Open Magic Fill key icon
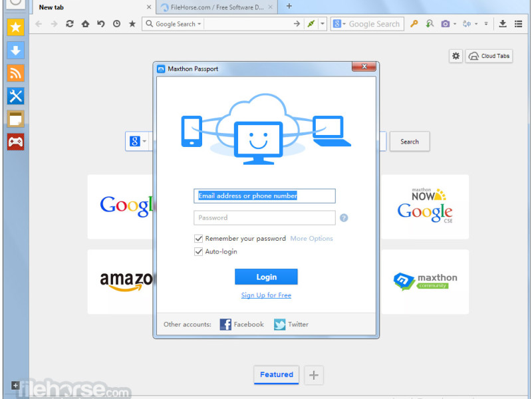Image resolution: width=532 pixels, height=399 pixels. tap(414, 24)
